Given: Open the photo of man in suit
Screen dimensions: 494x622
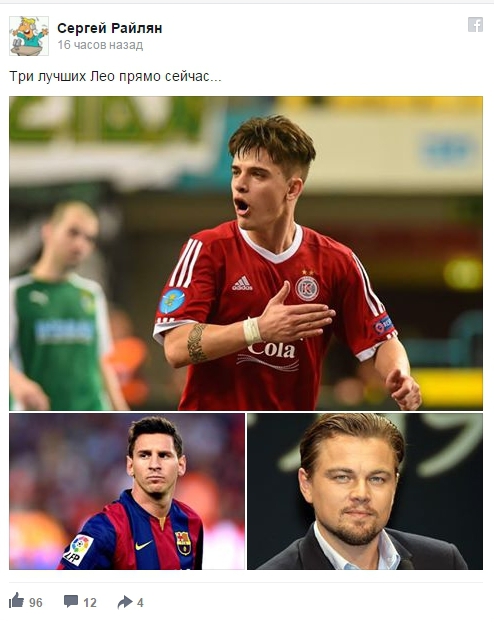Looking at the screenshot, I should coord(365,491).
